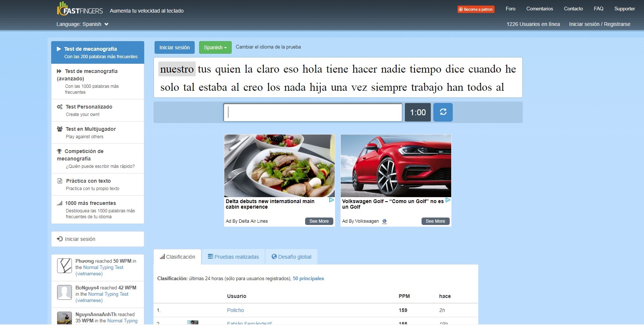Image resolution: width=644 pixels, height=325 pixels.
Task: Click Phương's avatar in activity feed
Action: tap(65, 266)
